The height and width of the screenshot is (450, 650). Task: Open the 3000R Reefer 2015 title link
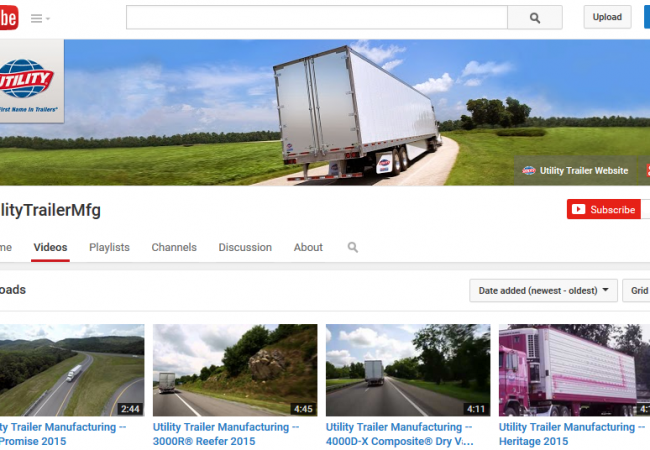(226, 434)
